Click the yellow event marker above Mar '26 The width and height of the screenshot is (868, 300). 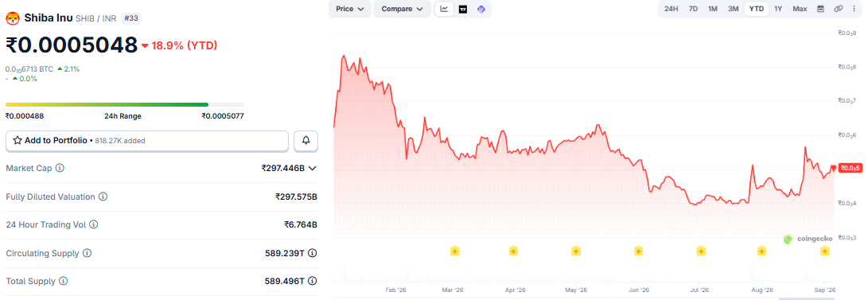pyautogui.click(x=454, y=251)
